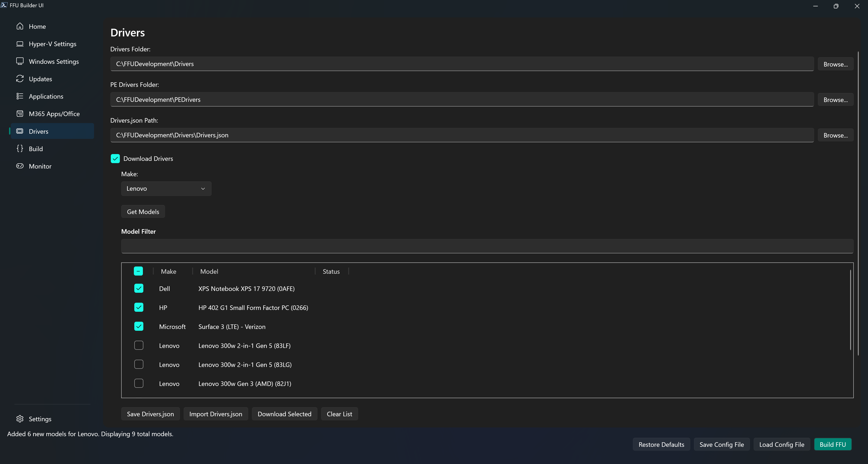Sort the list by the Model column header

(209, 271)
